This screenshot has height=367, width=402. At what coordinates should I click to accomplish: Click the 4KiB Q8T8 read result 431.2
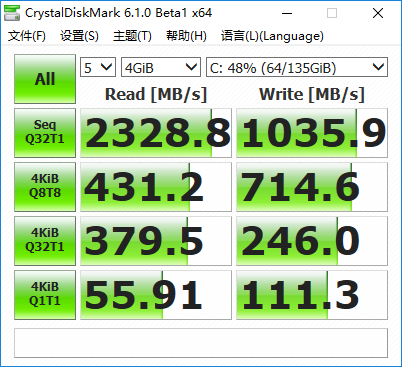[x=156, y=187]
